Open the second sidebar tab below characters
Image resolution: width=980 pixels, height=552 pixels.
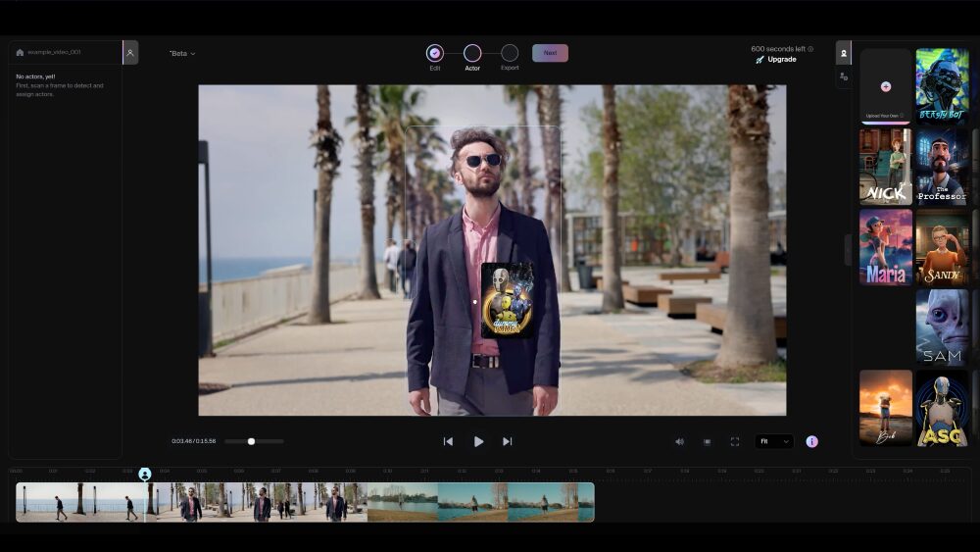click(x=843, y=76)
